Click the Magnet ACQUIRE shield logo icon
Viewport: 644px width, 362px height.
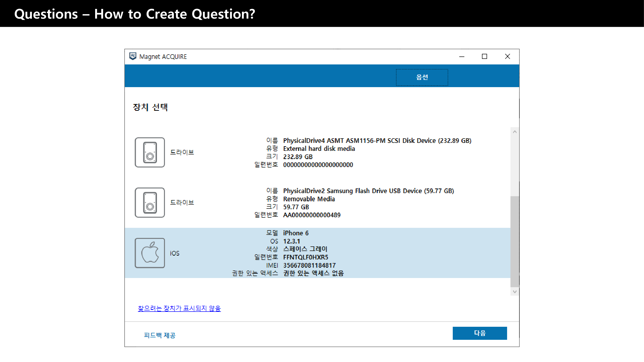pos(133,56)
